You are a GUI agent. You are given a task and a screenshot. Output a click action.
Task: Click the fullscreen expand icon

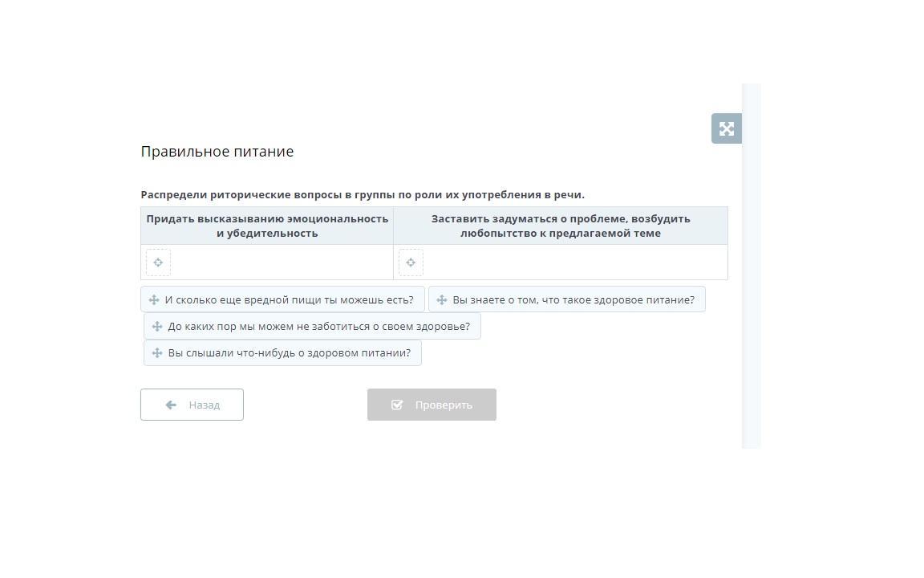point(726,128)
